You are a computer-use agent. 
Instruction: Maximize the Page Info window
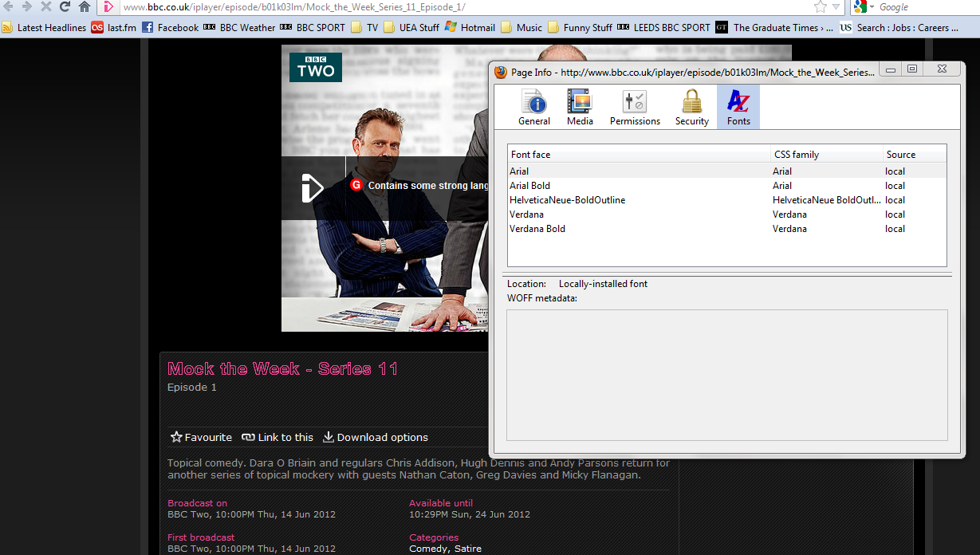(x=912, y=69)
